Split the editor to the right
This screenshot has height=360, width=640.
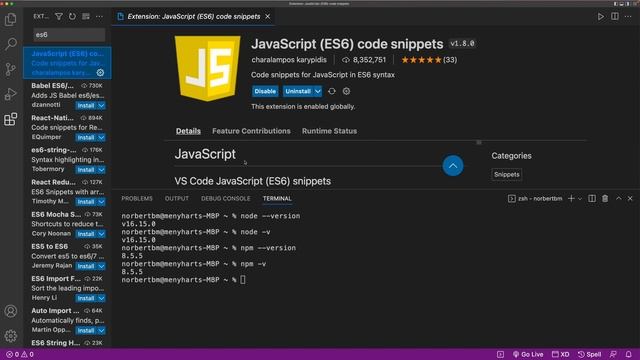pyautogui.click(x=615, y=16)
